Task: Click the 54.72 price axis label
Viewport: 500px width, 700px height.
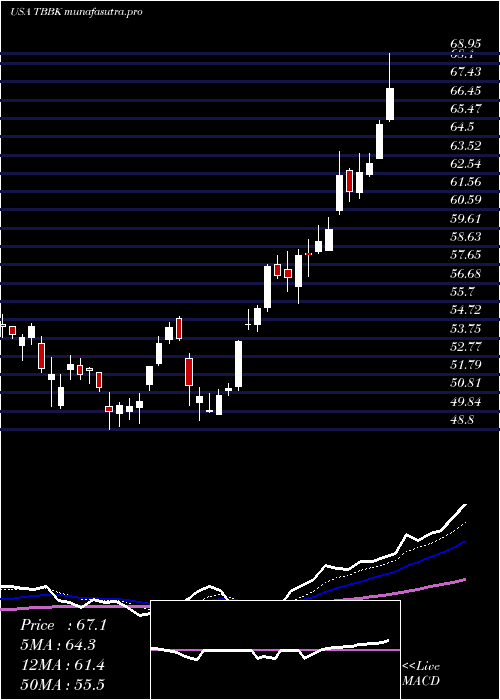Action: click(466, 310)
